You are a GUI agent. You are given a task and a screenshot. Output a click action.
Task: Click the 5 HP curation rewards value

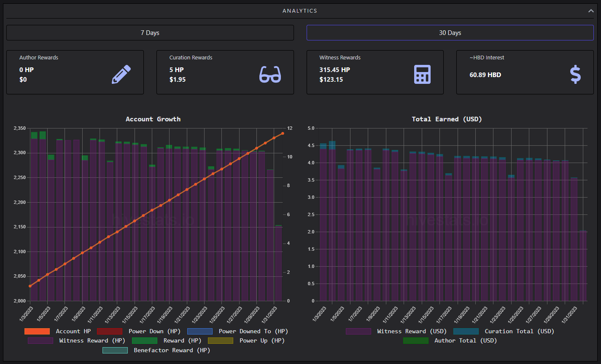[177, 70]
